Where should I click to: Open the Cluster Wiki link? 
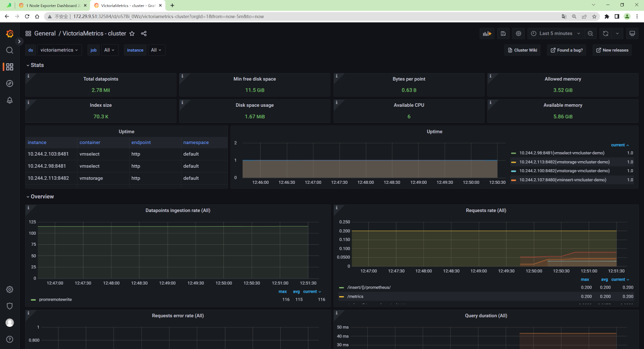click(522, 50)
